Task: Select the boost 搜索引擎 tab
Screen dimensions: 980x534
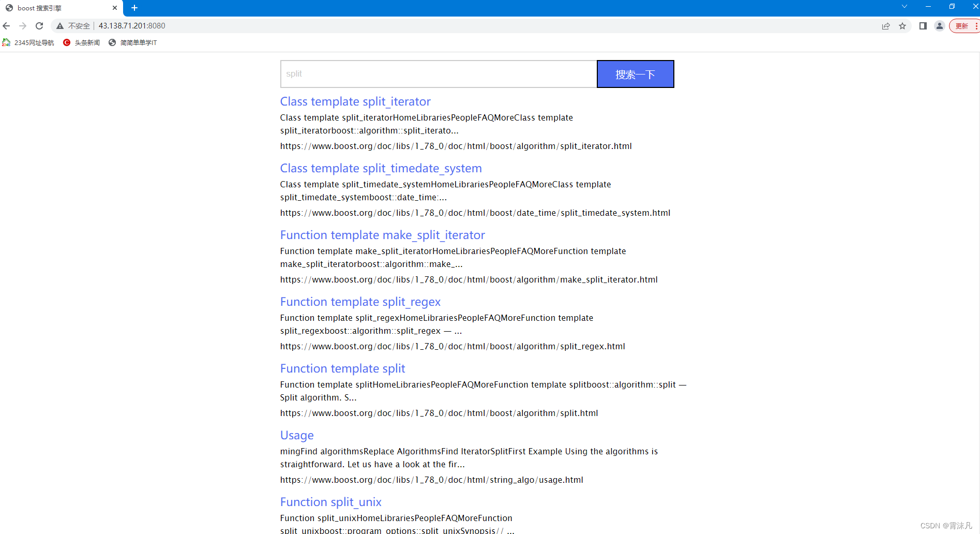Action: 61,8
